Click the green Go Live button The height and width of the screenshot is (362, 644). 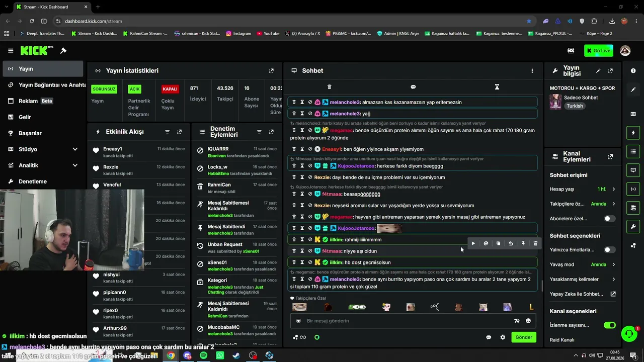[599, 51]
